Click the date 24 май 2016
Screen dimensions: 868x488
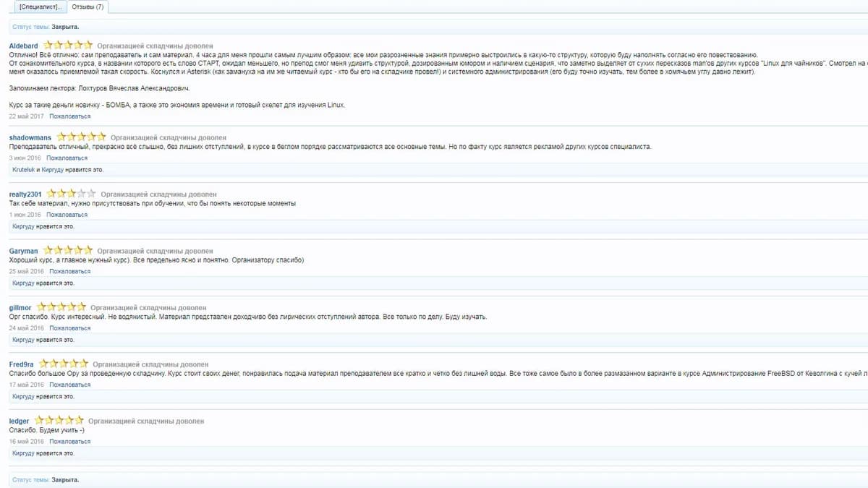tap(27, 328)
